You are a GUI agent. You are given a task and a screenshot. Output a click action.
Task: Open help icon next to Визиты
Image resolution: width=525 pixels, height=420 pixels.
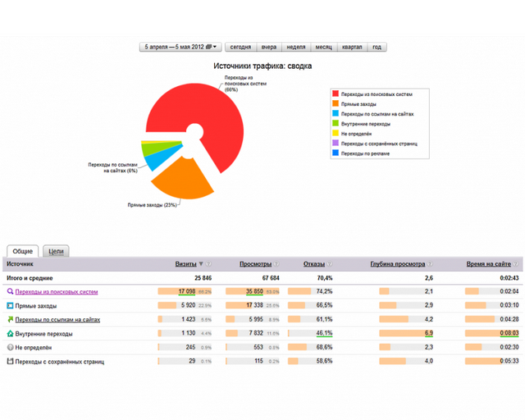[208, 264]
